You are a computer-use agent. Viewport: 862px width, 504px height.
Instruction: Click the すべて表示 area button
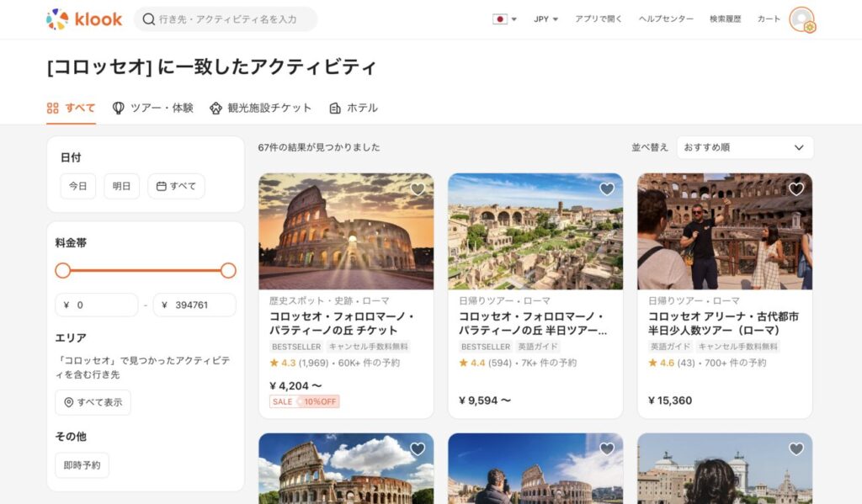point(93,402)
